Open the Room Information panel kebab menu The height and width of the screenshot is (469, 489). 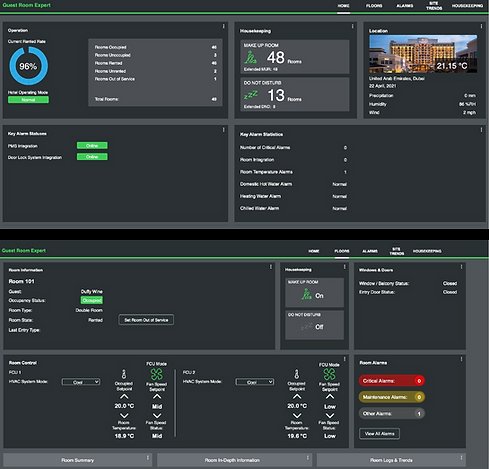(x=270, y=267)
